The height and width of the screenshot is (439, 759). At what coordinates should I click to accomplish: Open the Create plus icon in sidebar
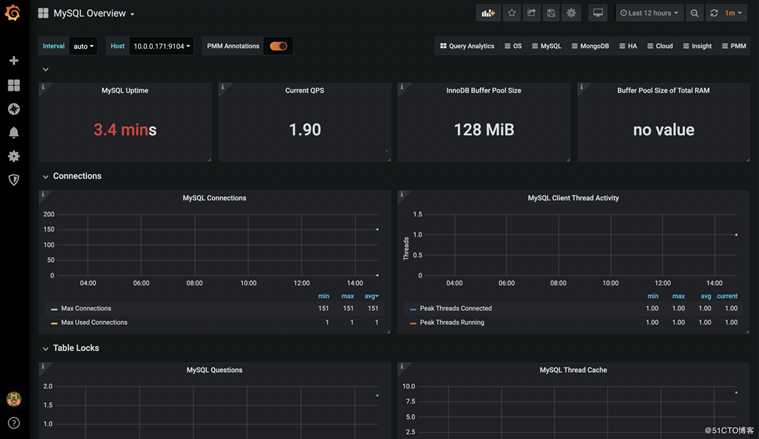(x=14, y=61)
